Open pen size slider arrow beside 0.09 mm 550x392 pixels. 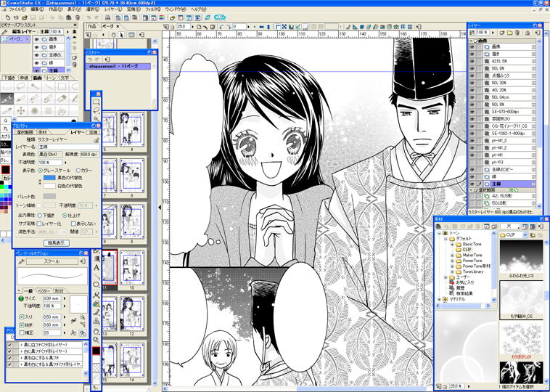(x=65, y=298)
